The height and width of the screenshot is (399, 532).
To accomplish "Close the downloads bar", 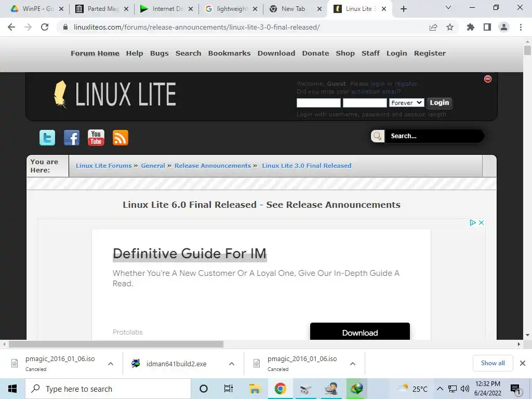I will [x=523, y=363].
